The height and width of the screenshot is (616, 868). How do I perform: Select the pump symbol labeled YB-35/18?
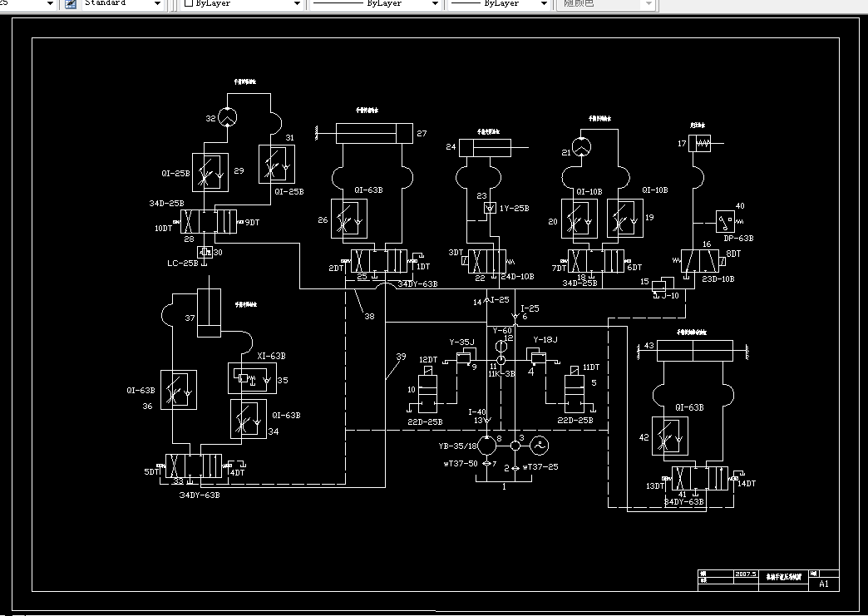click(487, 445)
